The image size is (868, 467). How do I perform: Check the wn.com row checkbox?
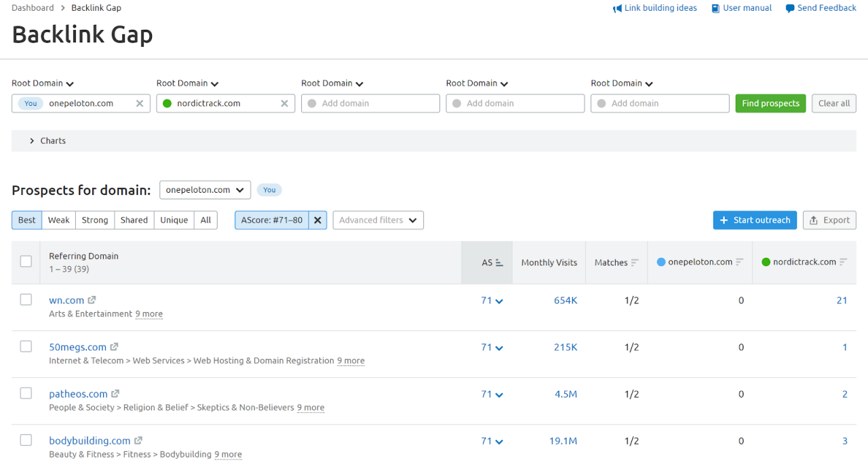click(26, 299)
